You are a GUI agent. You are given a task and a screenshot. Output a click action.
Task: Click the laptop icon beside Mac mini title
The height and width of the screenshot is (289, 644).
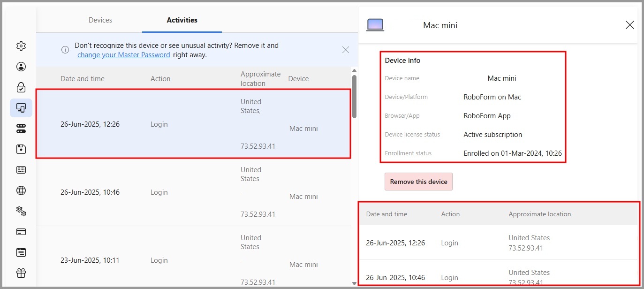click(375, 25)
